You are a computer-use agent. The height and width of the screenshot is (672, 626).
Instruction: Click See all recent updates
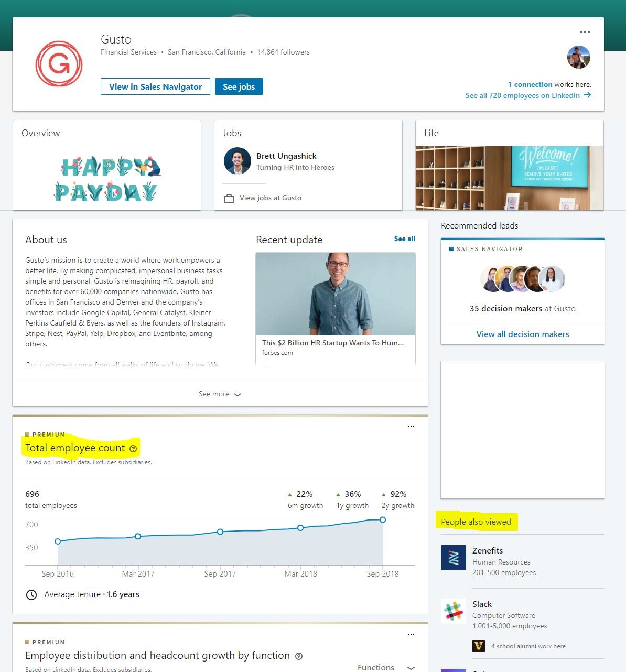click(405, 239)
